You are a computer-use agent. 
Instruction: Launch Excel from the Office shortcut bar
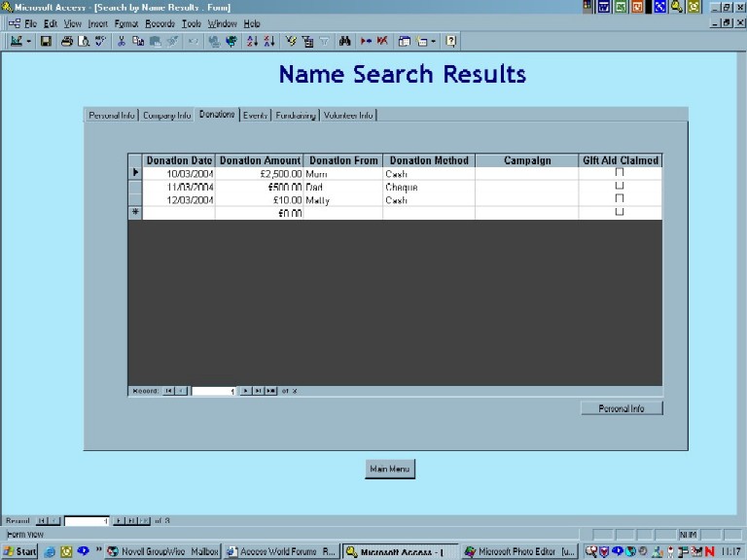pyautogui.click(x=621, y=7)
